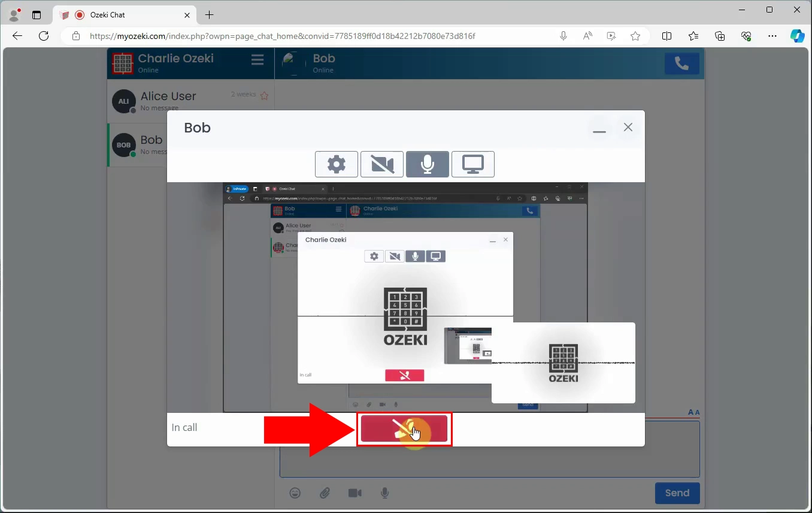Select the Ozeki Chat browser tab
Viewport: 812px width, 513px height.
point(125,15)
